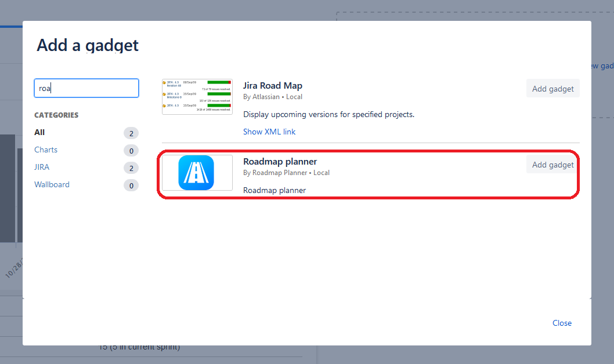Click the Roadmap planner road icon
The width and height of the screenshot is (614, 364).
(196, 173)
